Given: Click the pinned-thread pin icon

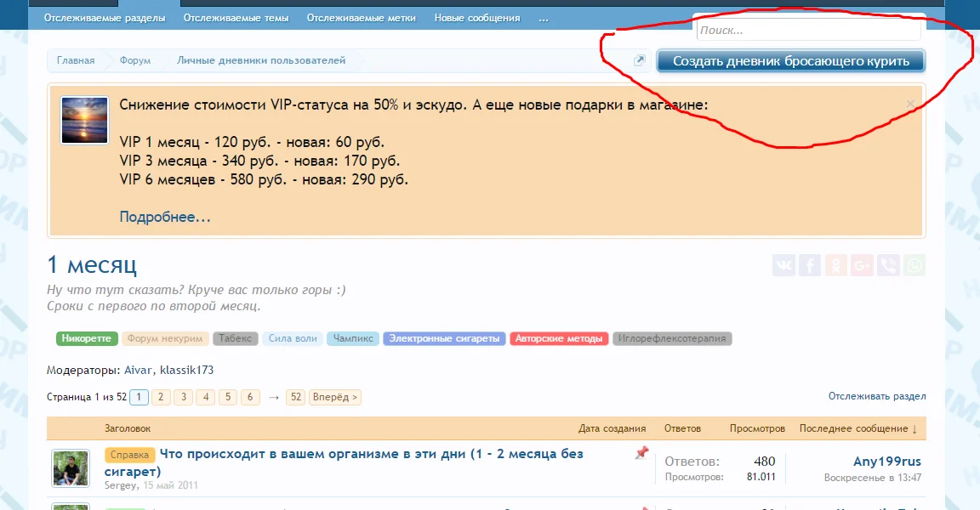Looking at the screenshot, I should [641, 452].
